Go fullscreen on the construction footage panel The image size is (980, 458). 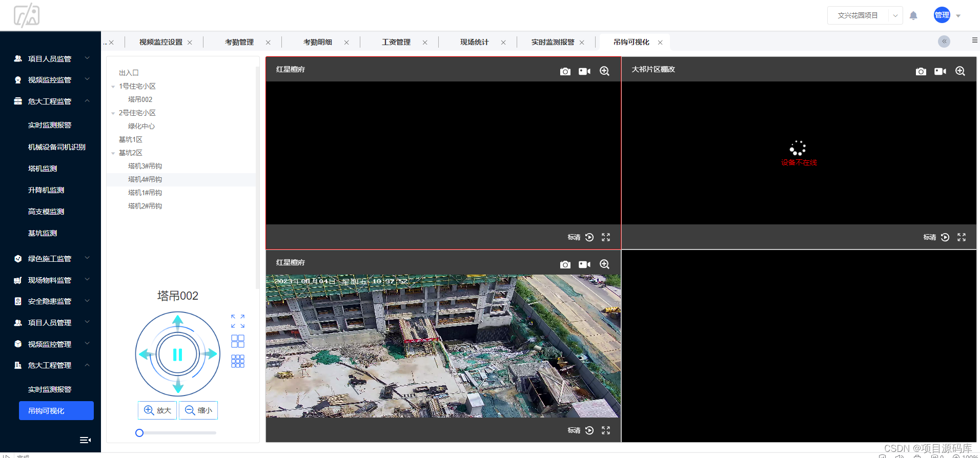click(606, 430)
